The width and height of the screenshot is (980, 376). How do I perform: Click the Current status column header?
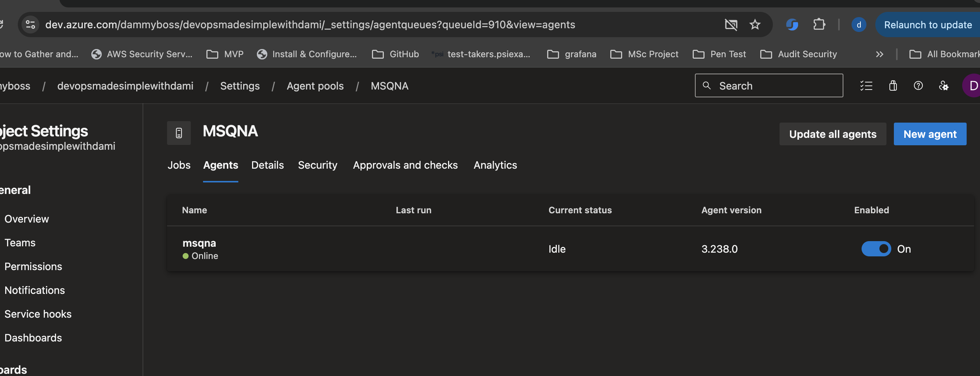[x=580, y=210]
